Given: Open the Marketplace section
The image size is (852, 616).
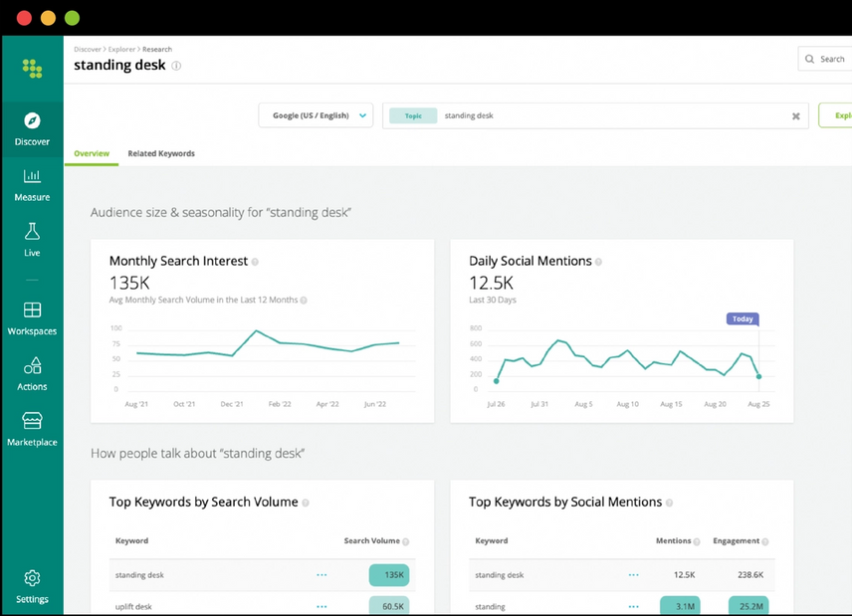Looking at the screenshot, I should (x=32, y=431).
